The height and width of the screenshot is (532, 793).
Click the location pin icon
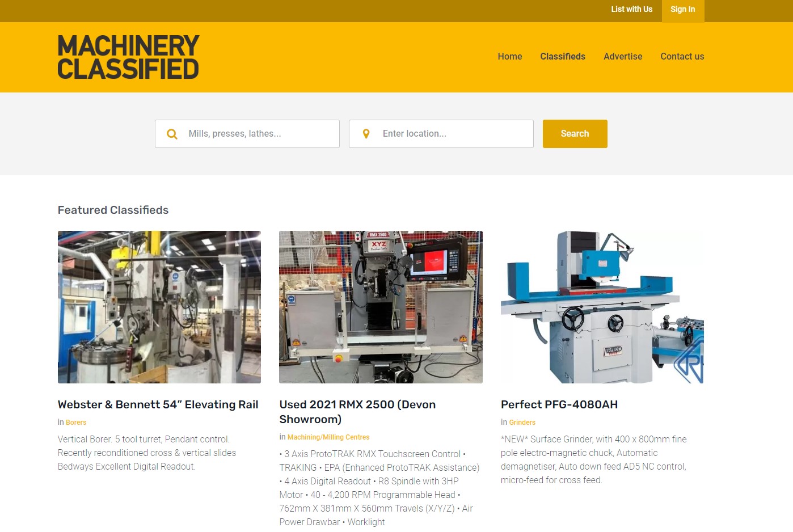(x=366, y=134)
